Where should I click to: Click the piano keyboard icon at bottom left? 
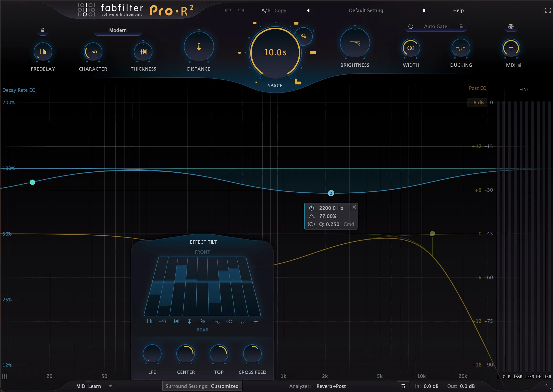[5, 376]
